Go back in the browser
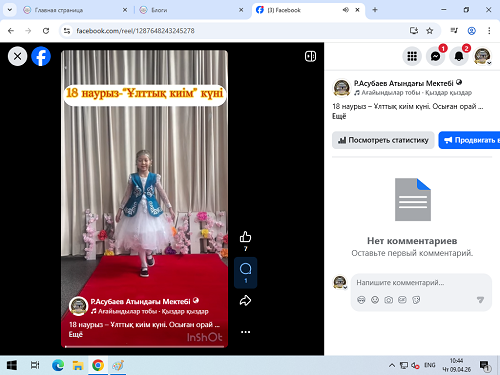 click(11, 31)
